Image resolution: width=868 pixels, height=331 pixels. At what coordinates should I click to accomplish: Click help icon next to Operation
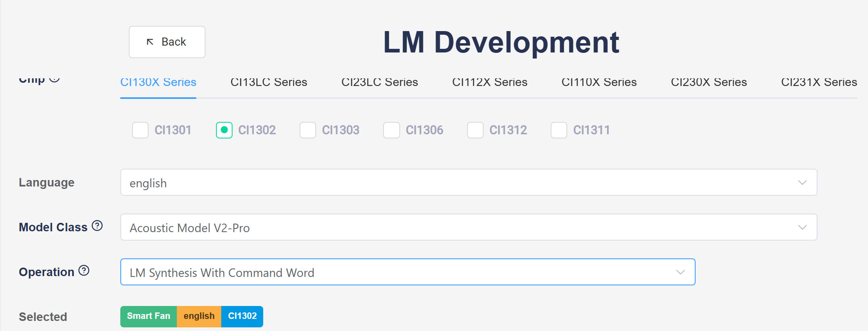[x=84, y=270]
